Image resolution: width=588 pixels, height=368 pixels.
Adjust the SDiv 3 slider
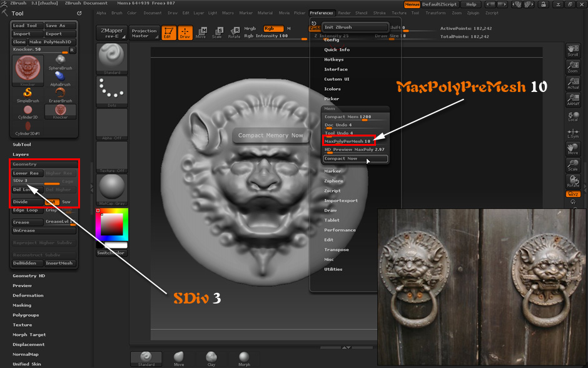[x=36, y=181]
